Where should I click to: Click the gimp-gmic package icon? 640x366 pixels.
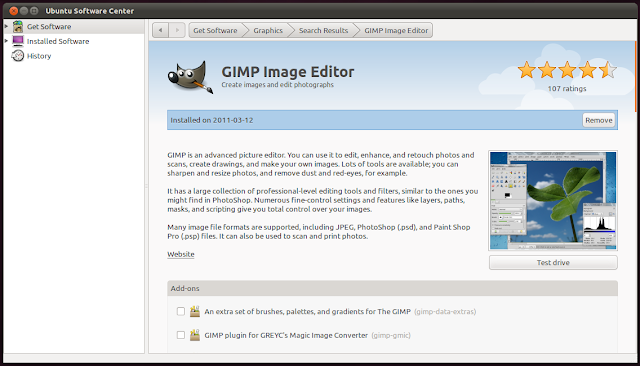pyautogui.click(x=195, y=335)
